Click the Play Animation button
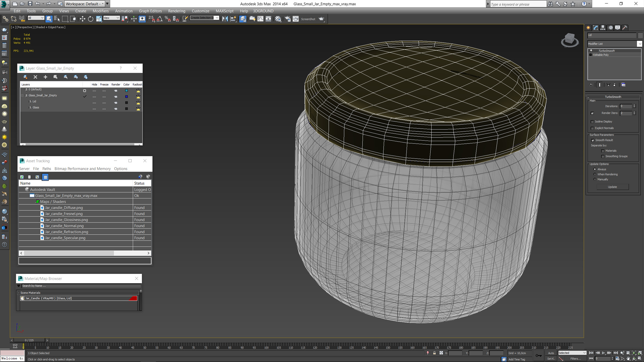Image resolution: width=644 pixels, height=362 pixels. [603, 353]
